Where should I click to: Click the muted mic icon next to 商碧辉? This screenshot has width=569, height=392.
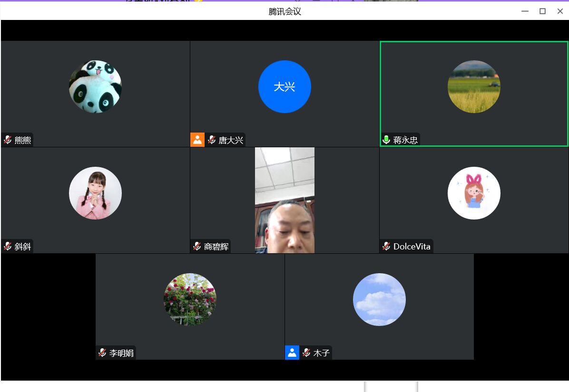click(197, 246)
